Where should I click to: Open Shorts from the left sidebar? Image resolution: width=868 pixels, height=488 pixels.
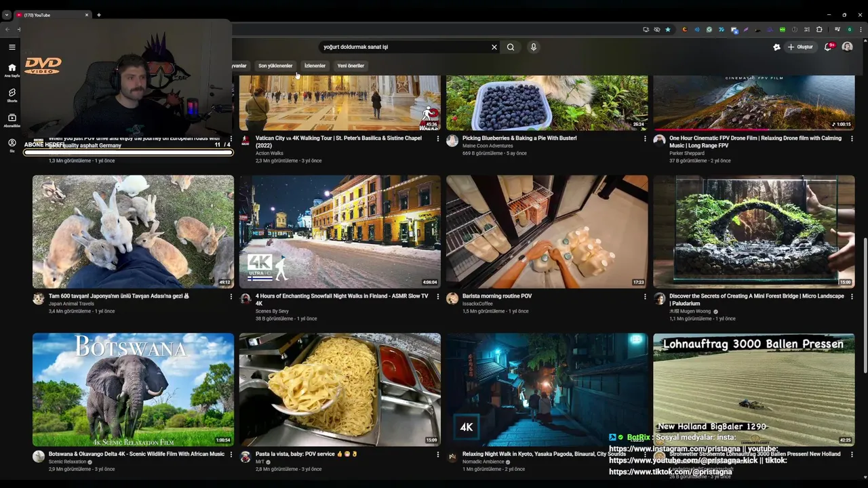click(12, 95)
